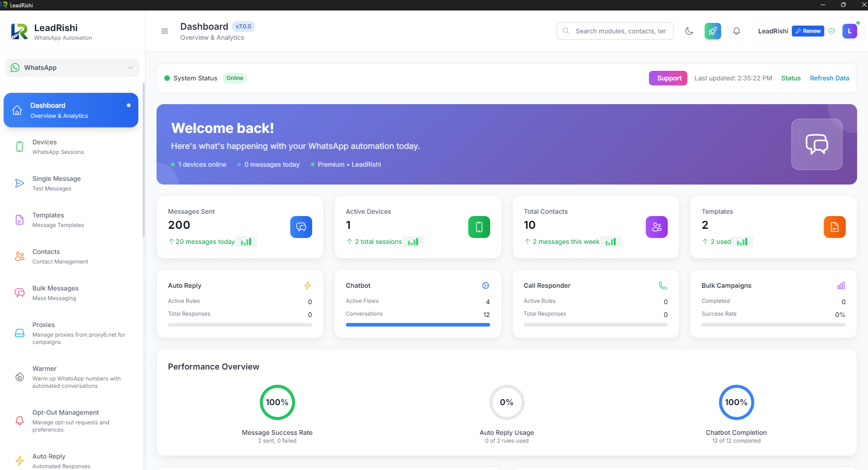The image size is (868, 470).
Task: Click the LeadRishi logo icon
Action: [x=19, y=32]
